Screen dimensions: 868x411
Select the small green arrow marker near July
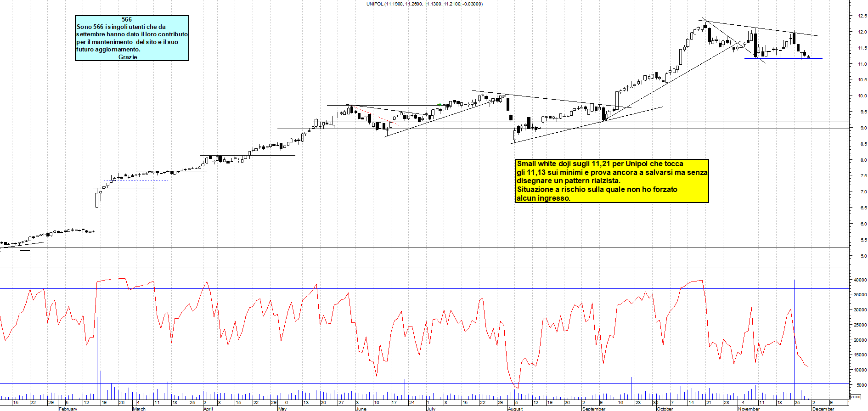pyautogui.click(x=440, y=104)
